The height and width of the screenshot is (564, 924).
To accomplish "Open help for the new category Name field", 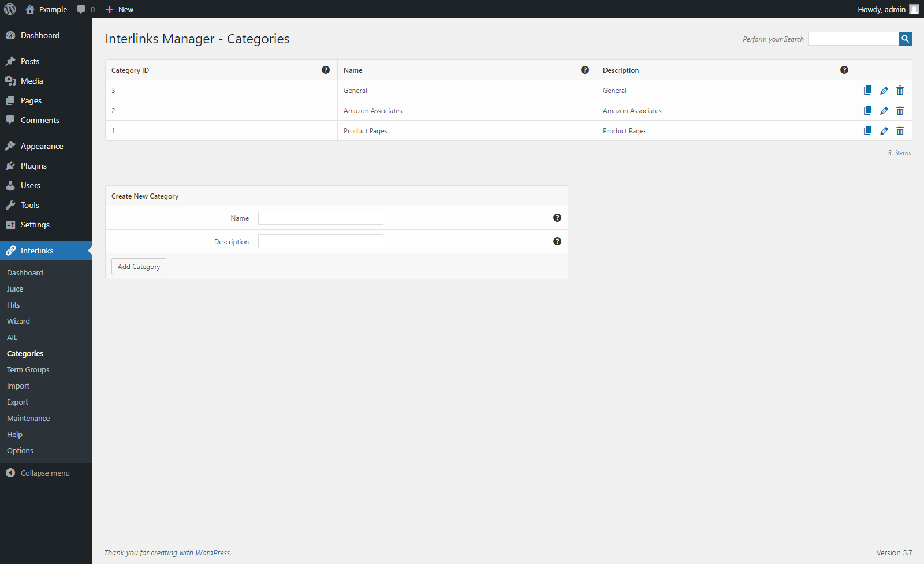I will (x=557, y=218).
